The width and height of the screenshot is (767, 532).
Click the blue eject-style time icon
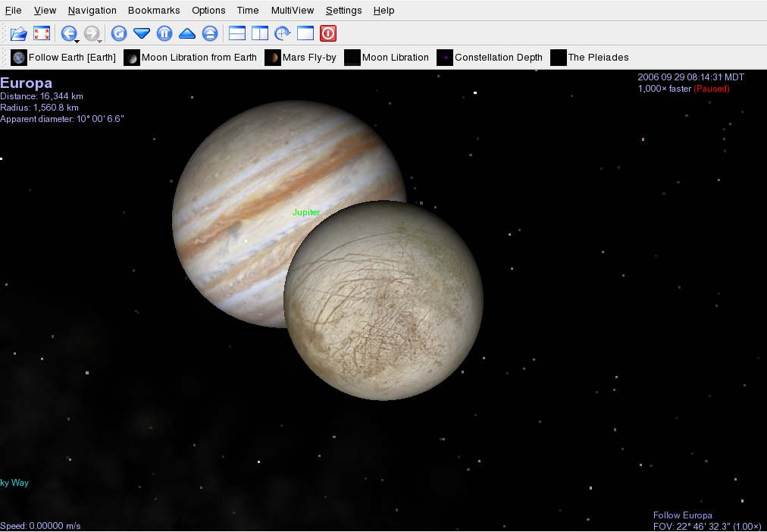(x=210, y=33)
